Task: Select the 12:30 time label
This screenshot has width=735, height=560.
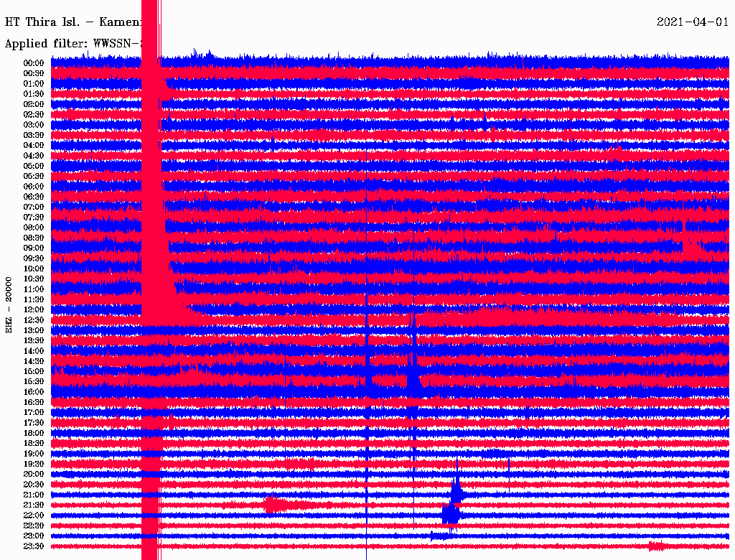Action: tap(34, 320)
